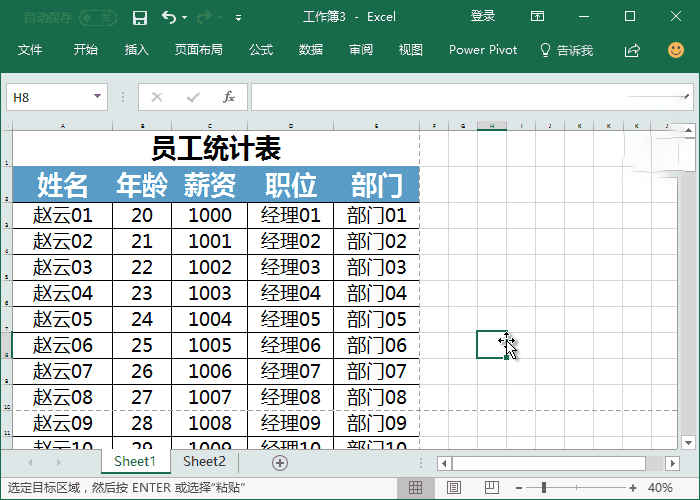The height and width of the screenshot is (500, 700).
Task: Click the next sheet navigation arrow
Action: pos(58,462)
